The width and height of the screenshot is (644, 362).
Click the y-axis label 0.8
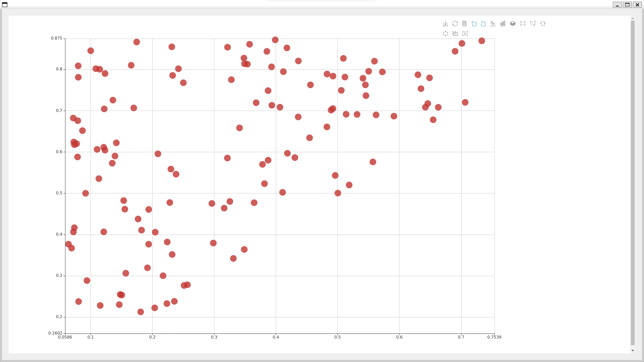[59, 69]
